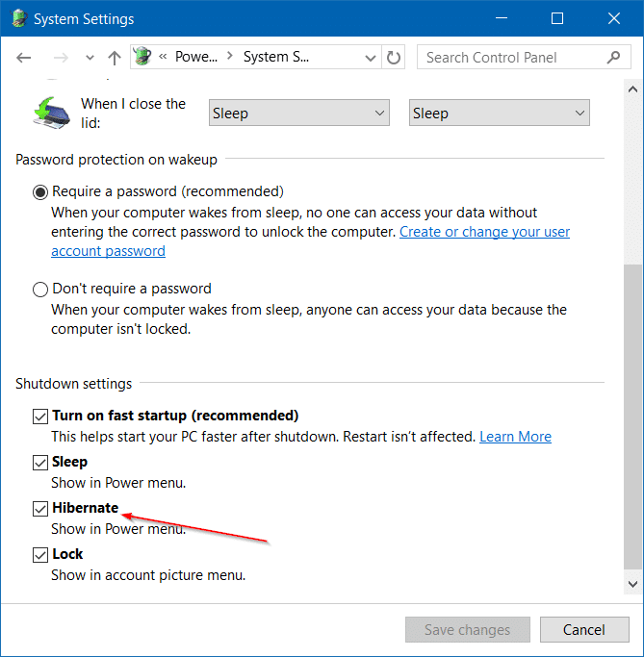Go back with the left arrow
Image resolution: width=644 pixels, height=657 pixels.
pyautogui.click(x=24, y=58)
